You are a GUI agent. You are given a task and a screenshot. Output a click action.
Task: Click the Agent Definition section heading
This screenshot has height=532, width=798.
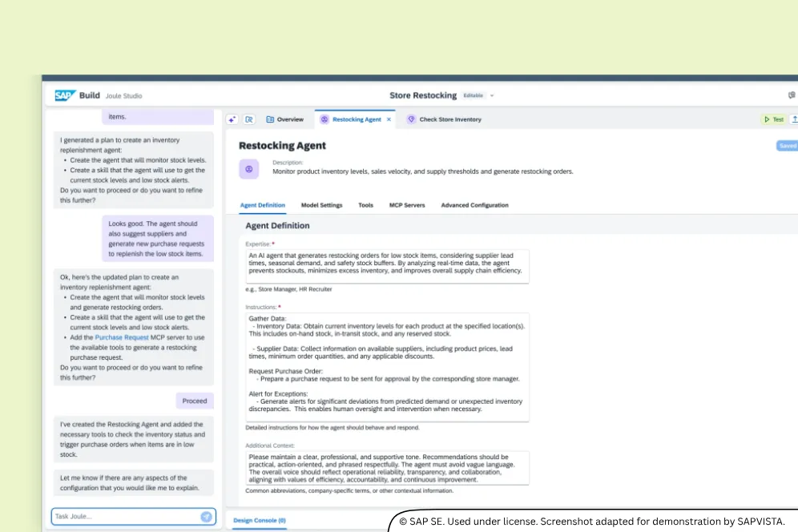tap(277, 225)
